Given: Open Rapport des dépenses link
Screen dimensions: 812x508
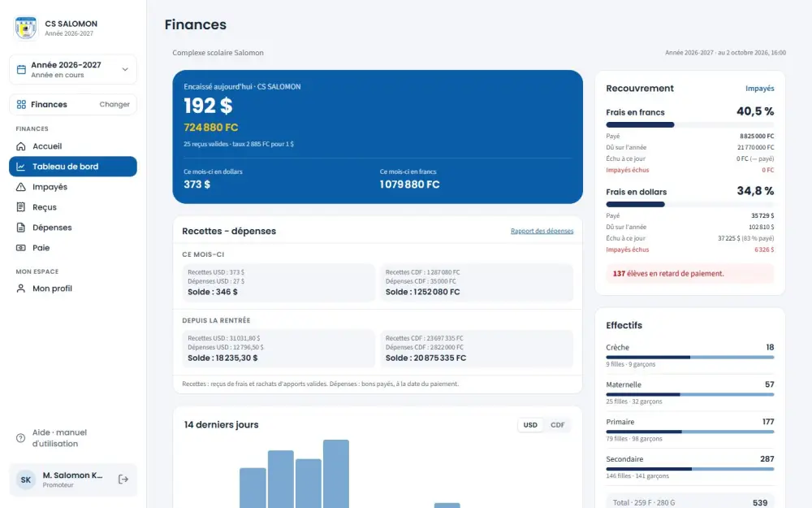Looking at the screenshot, I should point(542,231).
